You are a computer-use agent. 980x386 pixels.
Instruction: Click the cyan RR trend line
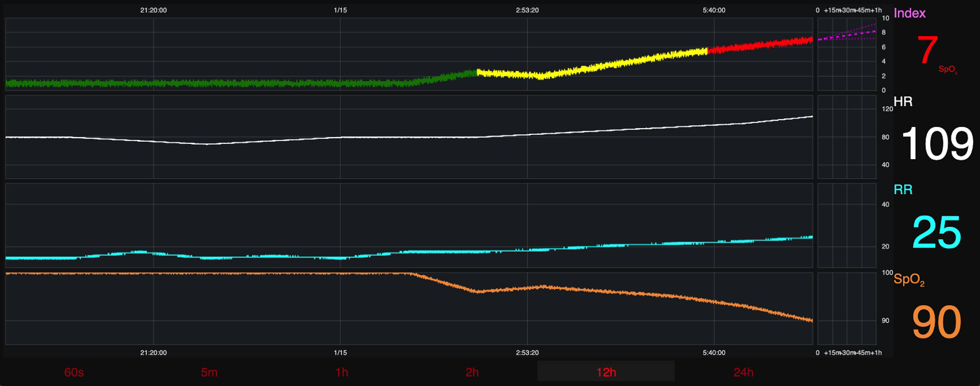(408, 252)
